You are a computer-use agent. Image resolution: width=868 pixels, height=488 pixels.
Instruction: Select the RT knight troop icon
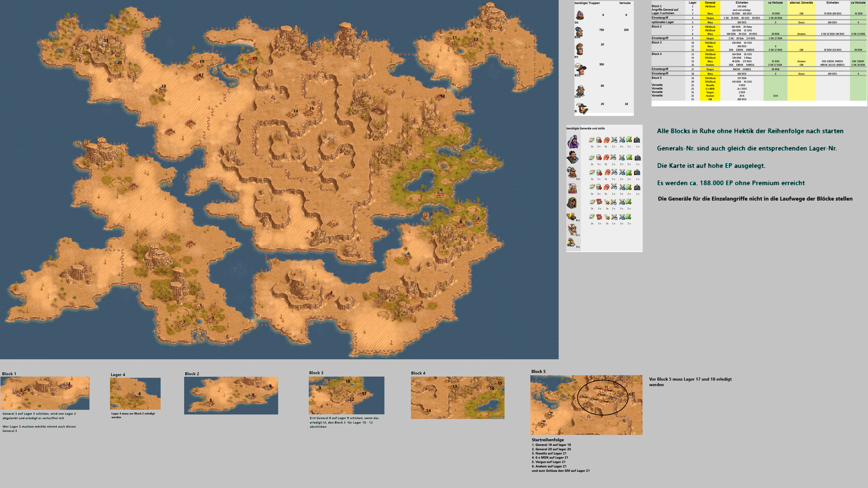[x=579, y=49]
